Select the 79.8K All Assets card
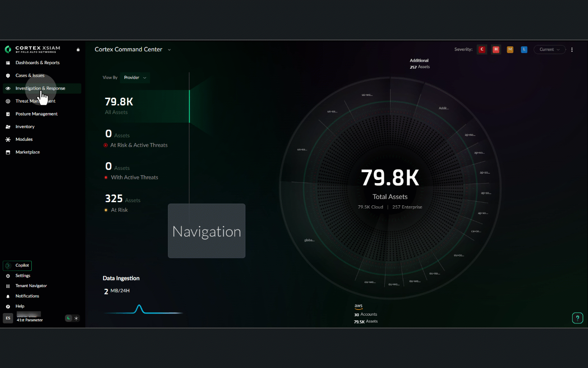 pos(144,106)
